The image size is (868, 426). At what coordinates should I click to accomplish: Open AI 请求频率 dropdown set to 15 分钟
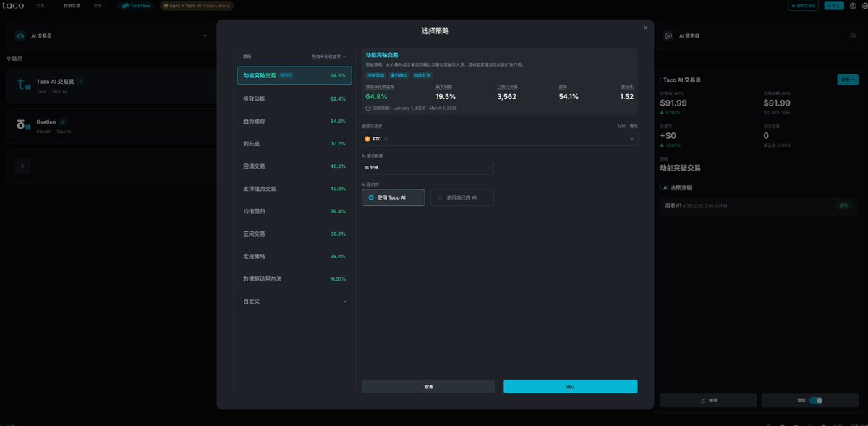427,167
